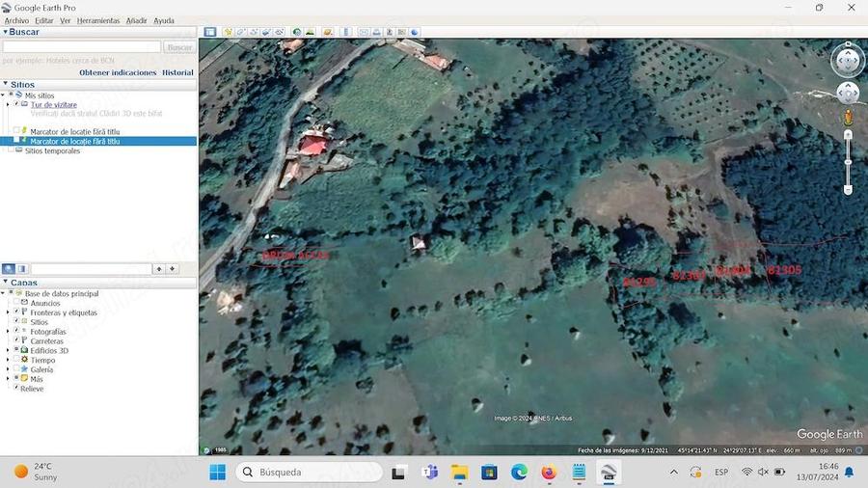Collapse the Buscar panel
The height and width of the screenshot is (488, 868).
pyautogui.click(x=5, y=32)
